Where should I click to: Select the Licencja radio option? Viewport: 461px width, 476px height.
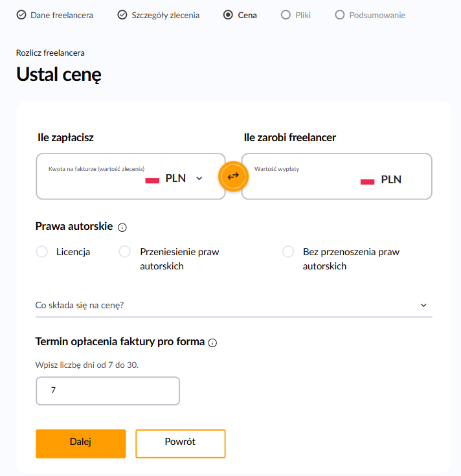(x=42, y=252)
